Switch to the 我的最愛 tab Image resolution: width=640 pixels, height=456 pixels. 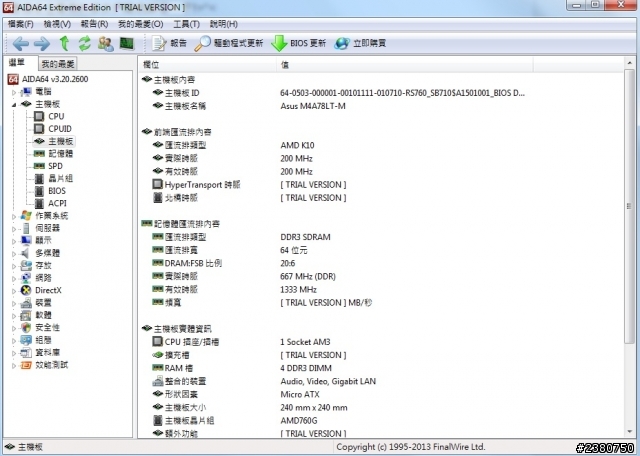tap(58, 64)
